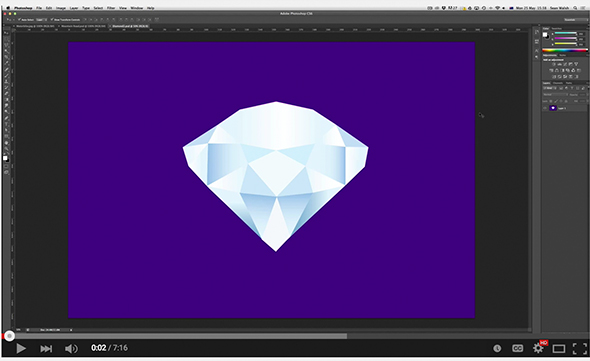Image resolution: width=590 pixels, height=361 pixels.
Task: Add an Invert adjustment
Action: point(554,77)
